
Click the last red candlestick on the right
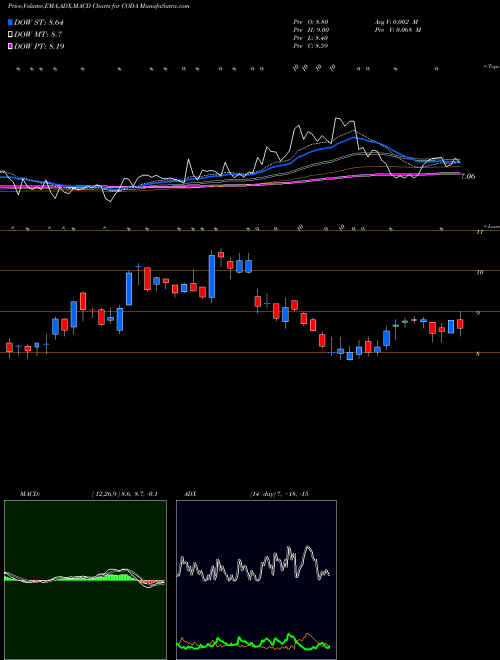[460, 324]
